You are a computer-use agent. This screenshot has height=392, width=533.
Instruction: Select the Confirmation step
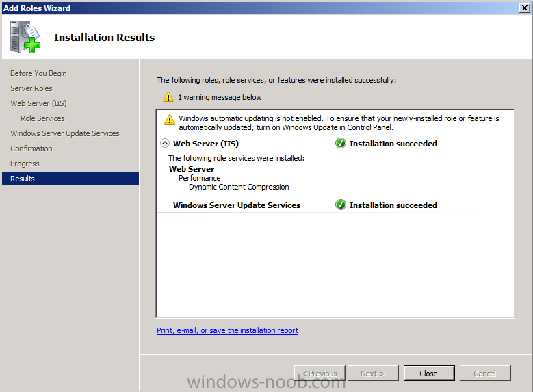31,148
